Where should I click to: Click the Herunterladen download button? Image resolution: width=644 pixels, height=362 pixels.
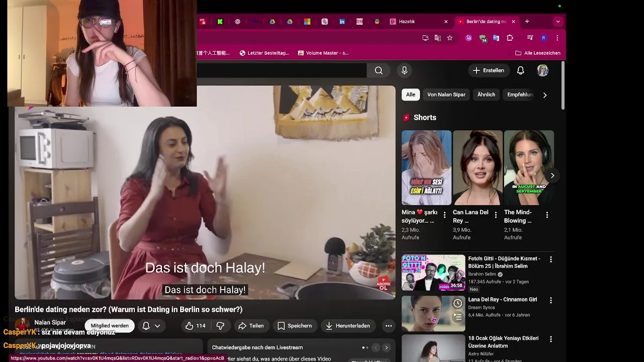click(x=347, y=326)
